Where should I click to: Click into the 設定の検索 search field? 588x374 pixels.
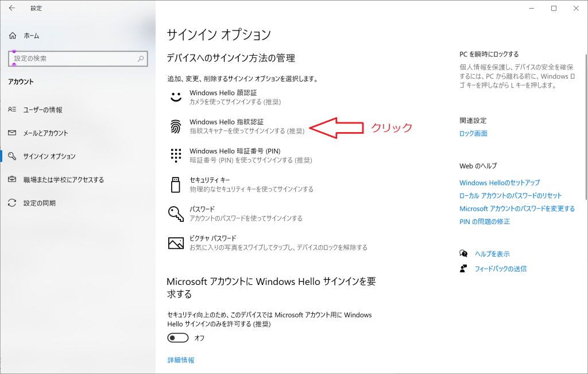[x=78, y=59]
